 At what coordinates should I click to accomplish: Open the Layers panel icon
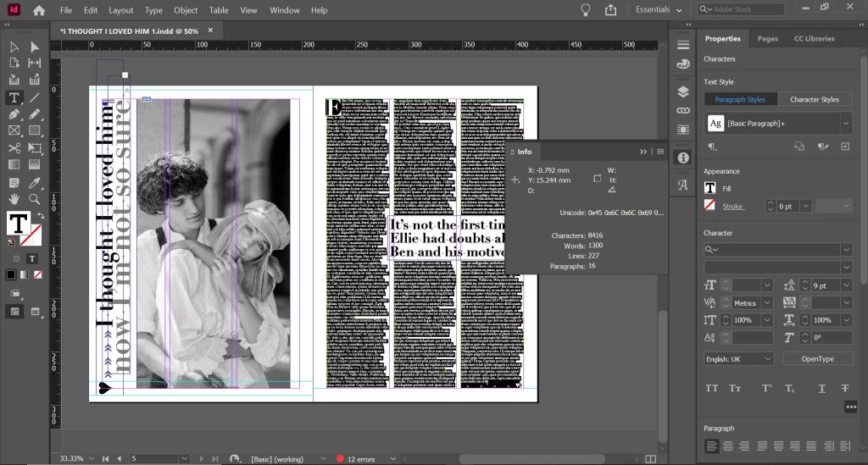(683, 91)
